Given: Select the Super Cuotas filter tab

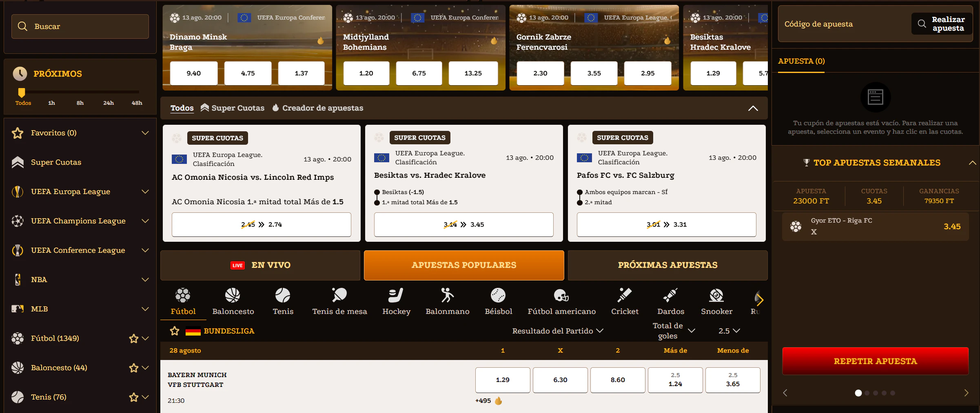Looking at the screenshot, I should pyautogui.click(x=233, y=108).
